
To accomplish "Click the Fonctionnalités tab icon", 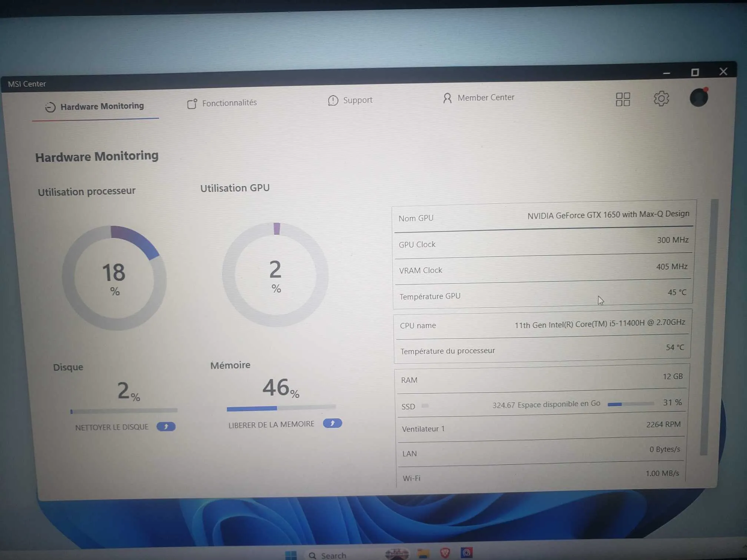I will pyautogui.click(x=192, y=104).
